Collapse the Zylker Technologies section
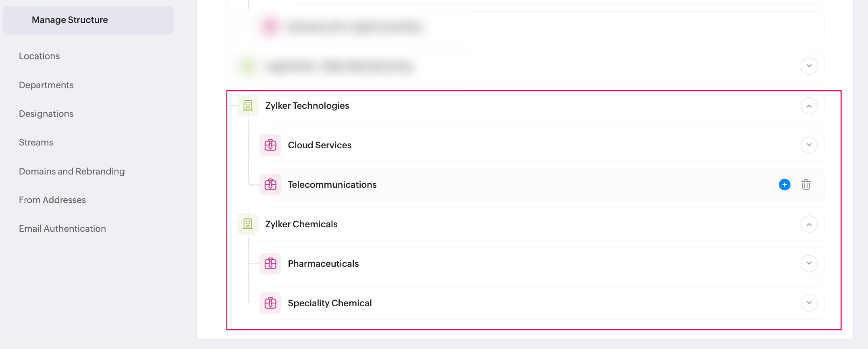The height and width of the screenshot is (349, 868). [809, 106]
